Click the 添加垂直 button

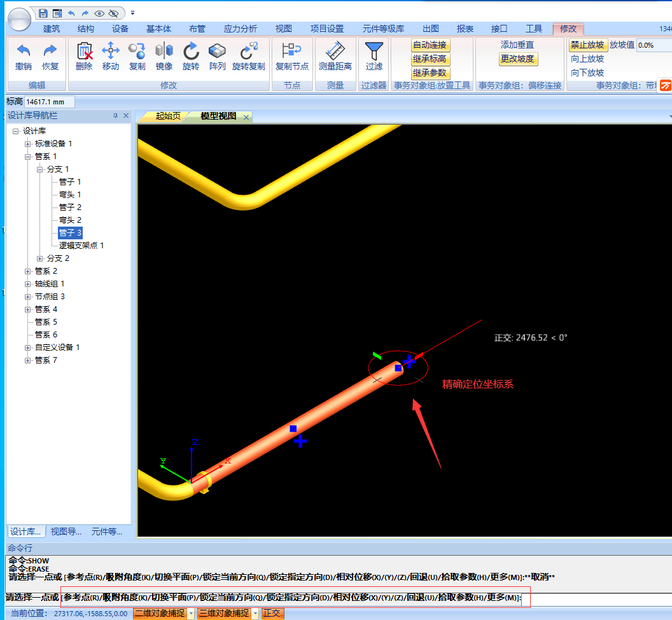[x=517, y=45]
